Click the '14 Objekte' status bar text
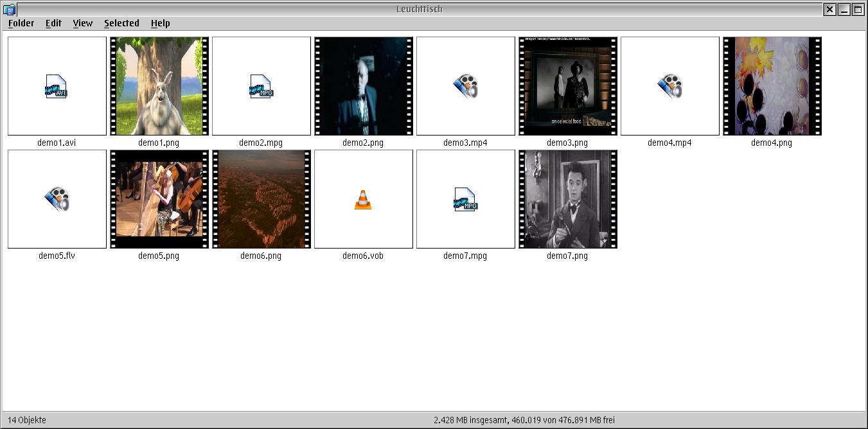Screen dimensions: 868x429 (x=27, y=420)
